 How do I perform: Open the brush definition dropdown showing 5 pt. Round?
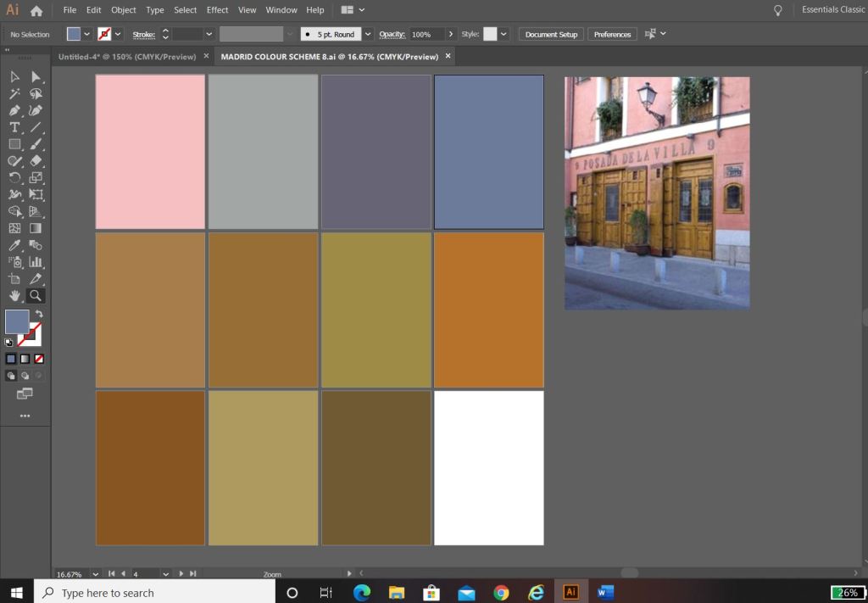[x=368, y=34]
